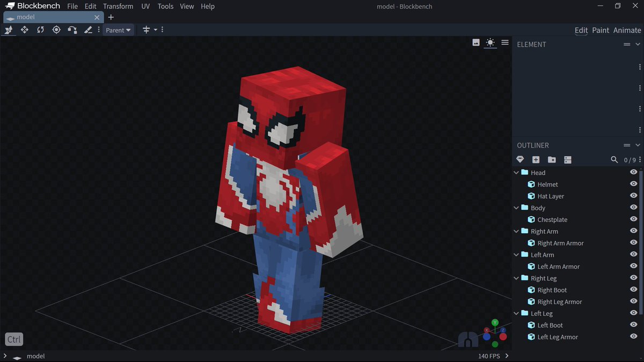Open the Element panel drag handle

[x=626, y=45]
